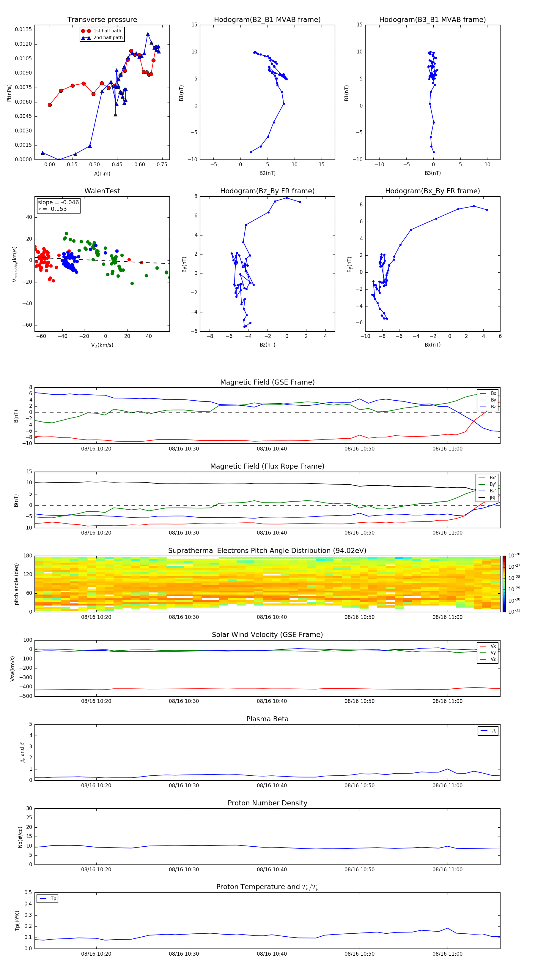Click the 'Hodogram(B2_B1 MVAB frame)' title

point(267,20)
